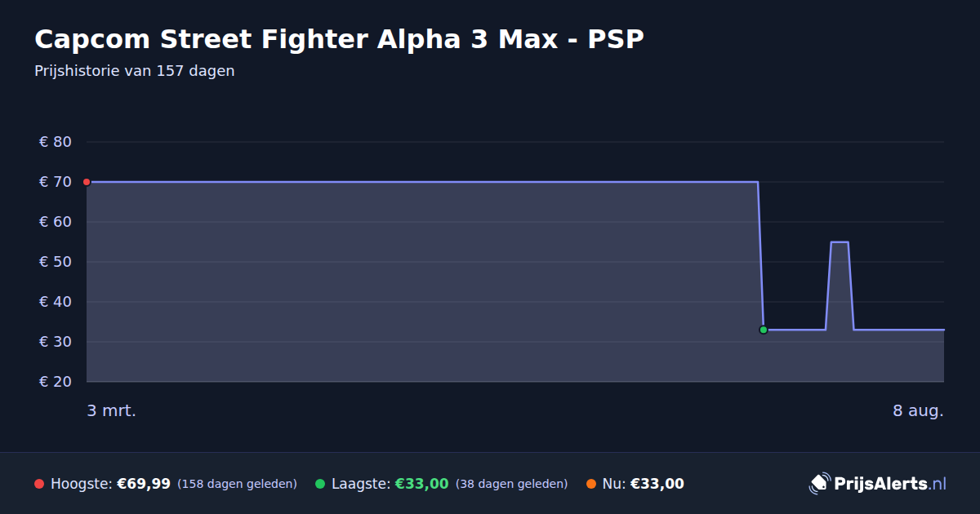The width and height of the screenshot is (980, 514).
Task: Click the PrijsAlerts tag logo icon
Action: tap(819, 484)
